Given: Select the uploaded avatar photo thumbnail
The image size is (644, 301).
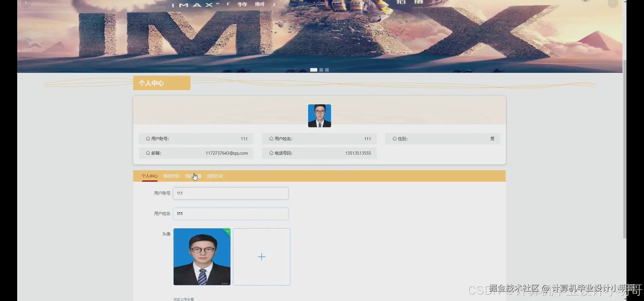Looking at the screenshot, I should 202,257.
